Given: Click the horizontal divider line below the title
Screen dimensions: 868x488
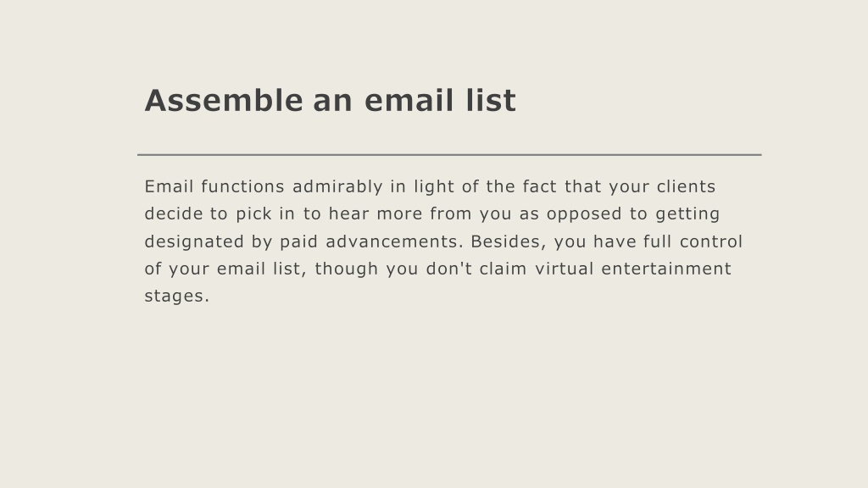Looking at the screenshot, I should (449, 155).
